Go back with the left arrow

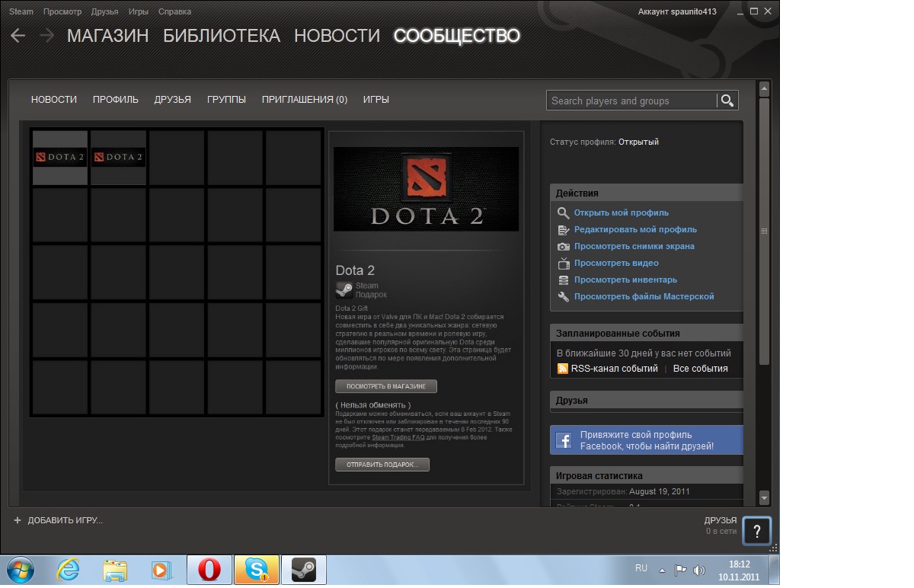pyautogui.click(x=18, y=35)
